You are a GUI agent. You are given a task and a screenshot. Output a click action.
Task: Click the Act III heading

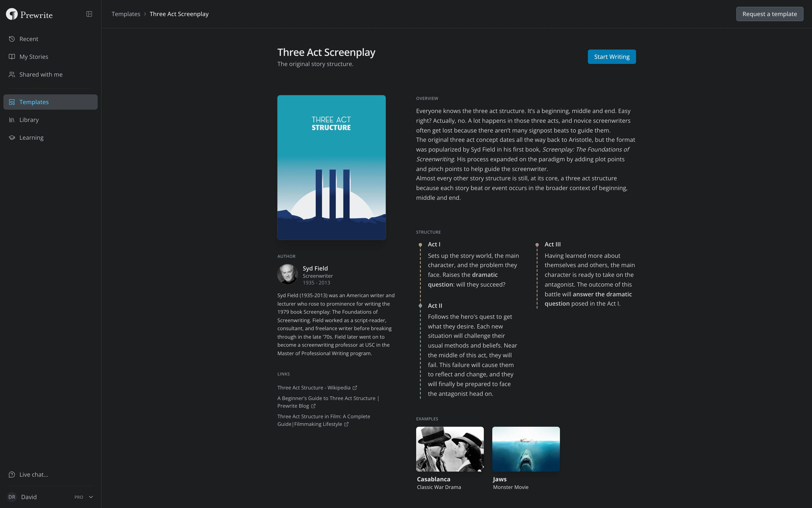pyautogui.click(x=552, y=245)
